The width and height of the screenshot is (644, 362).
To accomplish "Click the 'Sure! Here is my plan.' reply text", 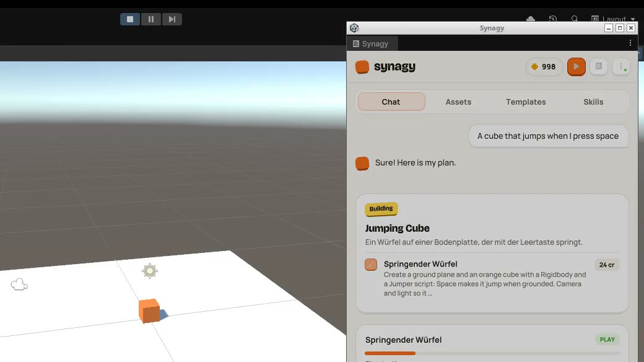I will (x=416, y=162).
